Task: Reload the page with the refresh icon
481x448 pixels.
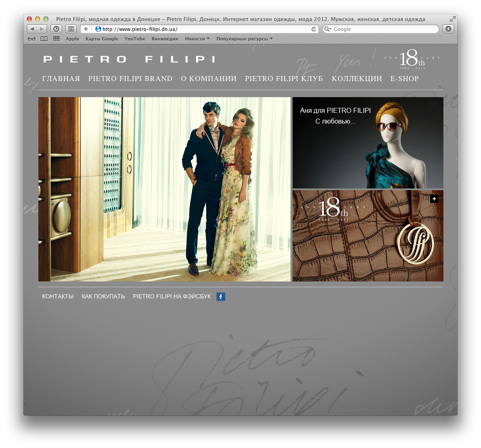Action: tap(314, 29)
